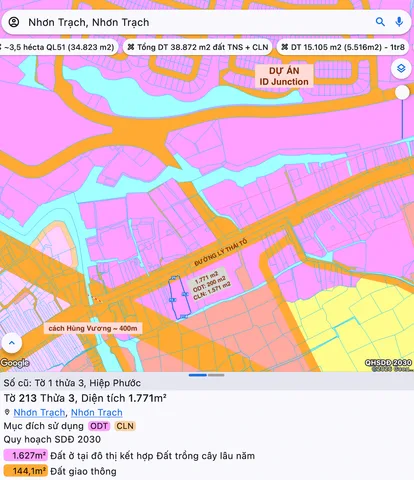Viewport: 414px width, 480px height.
Task: Open the account profile icon in search bar
Action: coord(14,22)
